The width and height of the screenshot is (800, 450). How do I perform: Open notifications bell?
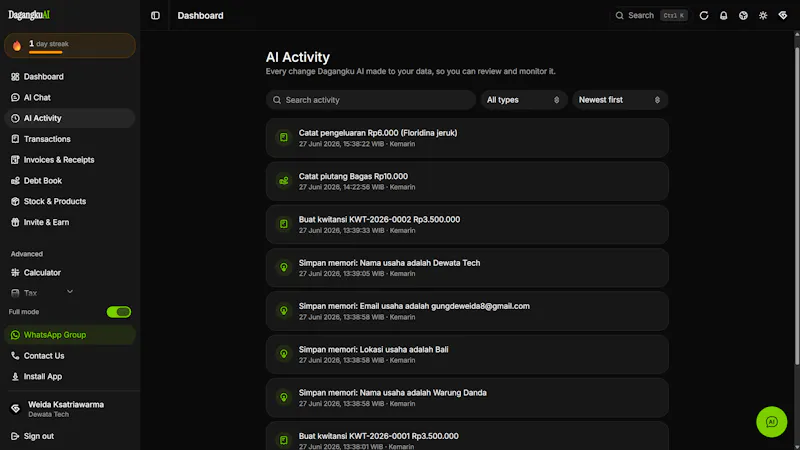click(723, 16)
